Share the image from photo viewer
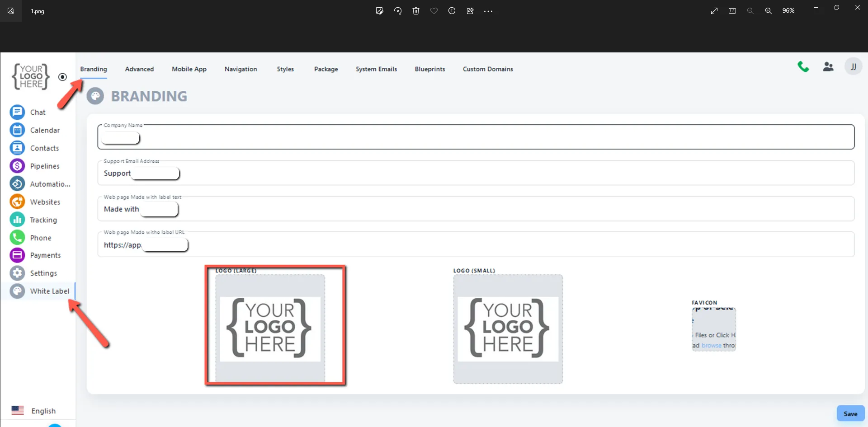The image size is (868, 427). click(x=470, y=11)
